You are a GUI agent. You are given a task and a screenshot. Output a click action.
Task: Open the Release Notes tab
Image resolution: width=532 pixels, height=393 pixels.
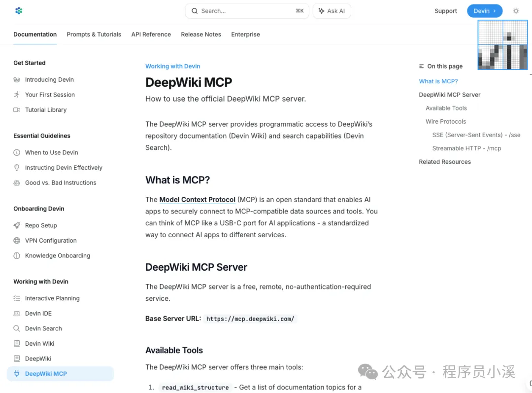[201, 35]
